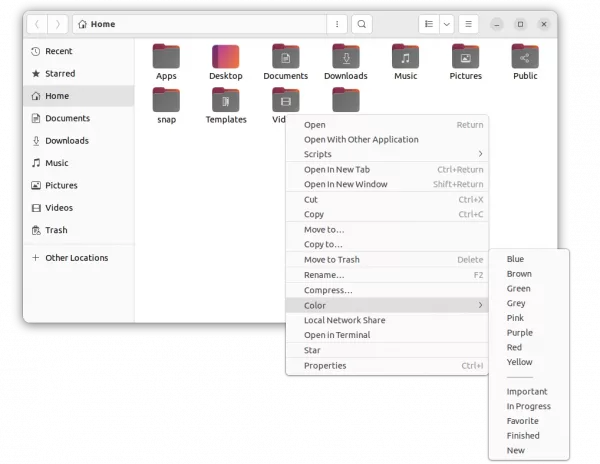Go to Home in the sidebar
This screenshot has height=464, width=600.
pyautogui.click(x=79, y=96)
